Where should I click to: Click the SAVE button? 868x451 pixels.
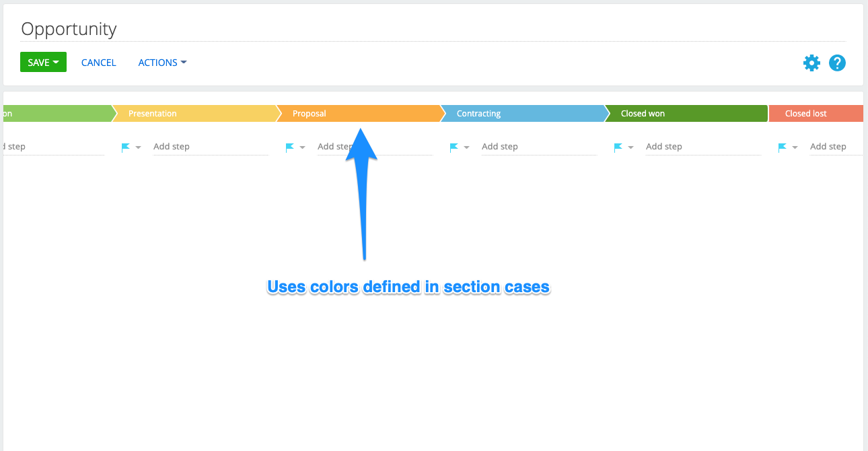pyautogui.click(x=38, y=62)
